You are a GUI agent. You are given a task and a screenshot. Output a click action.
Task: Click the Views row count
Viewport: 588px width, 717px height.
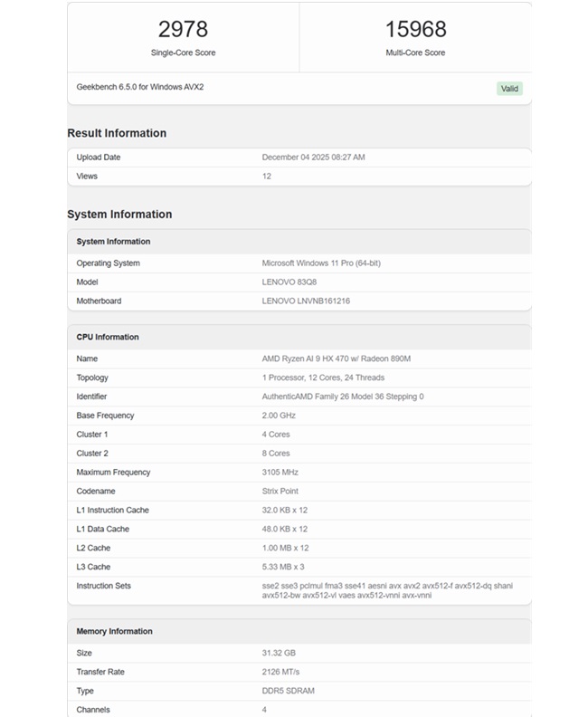[267, 177]
